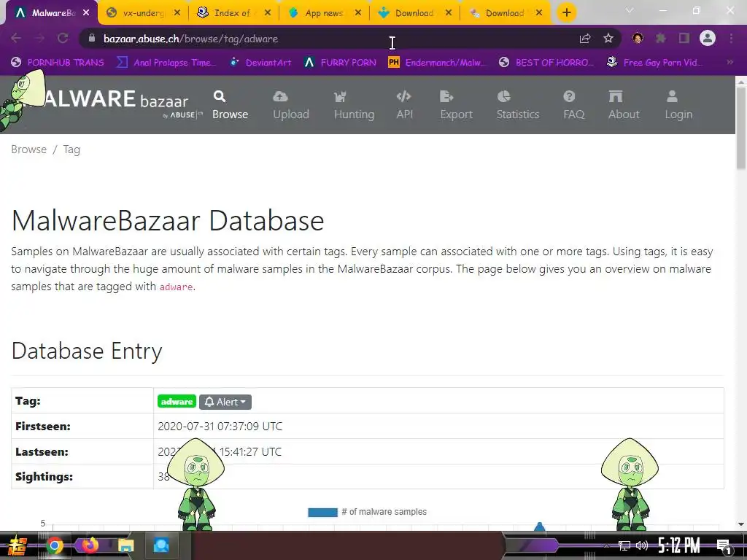Open File Explorer from the taskbar

[126, 545]
